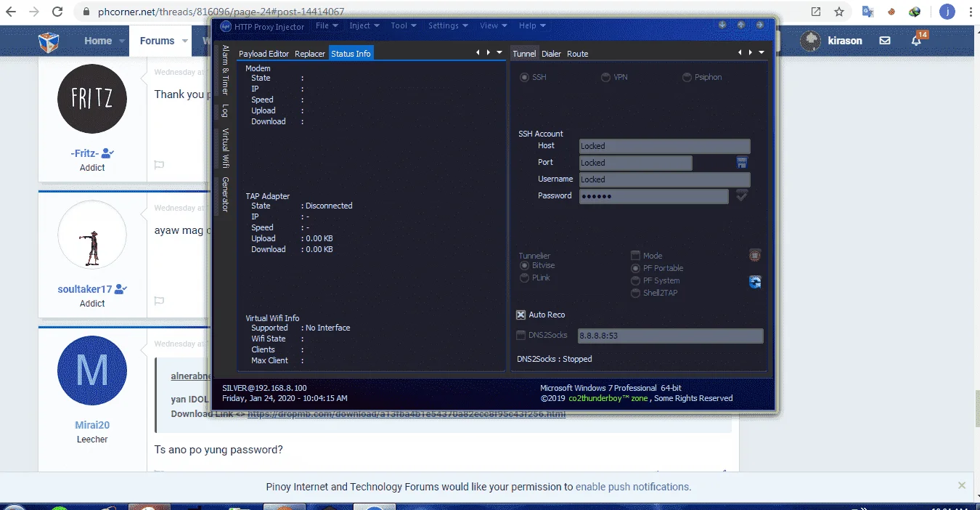Image resolution: width=980 pixels, height=510 pixels.
Task: Click the right arrow button in the Injector title bar
Action: [x=760, y=25]
